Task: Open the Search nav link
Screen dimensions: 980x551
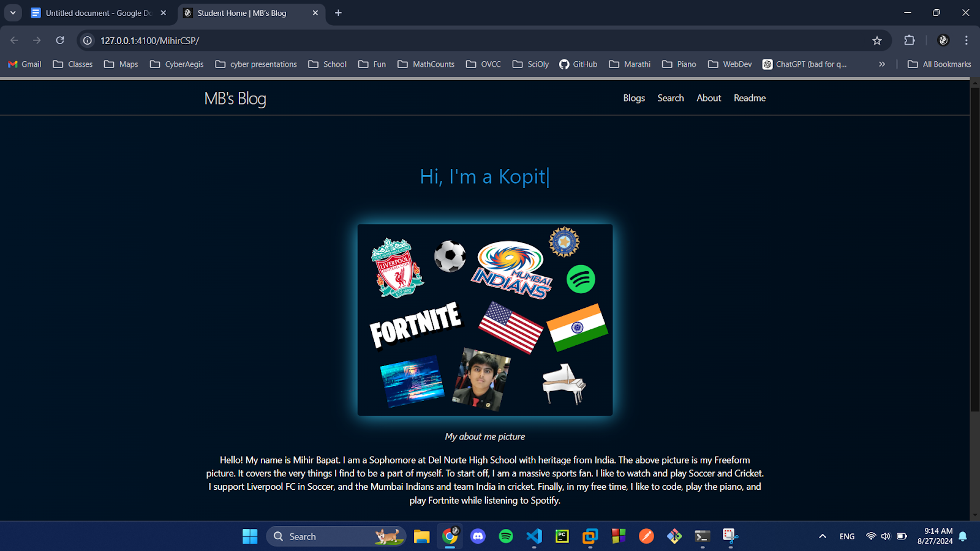Action: pyautogui.click(x=671, y=98)
